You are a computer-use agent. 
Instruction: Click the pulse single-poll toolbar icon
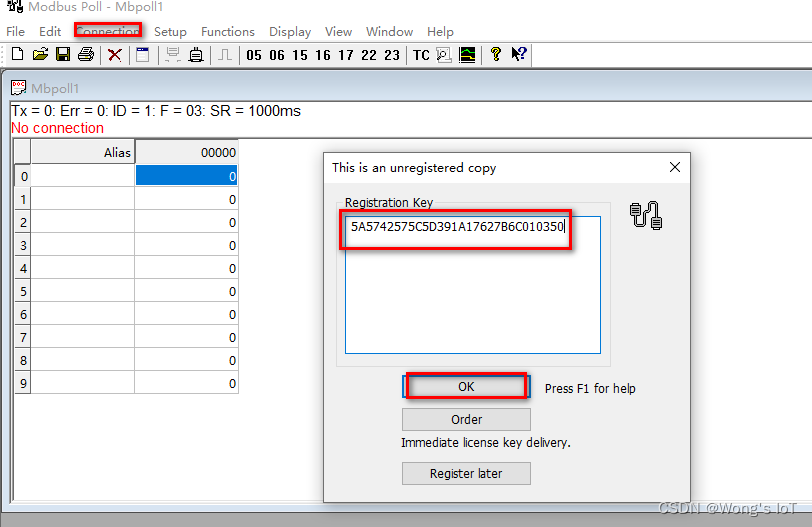point(225,54)
